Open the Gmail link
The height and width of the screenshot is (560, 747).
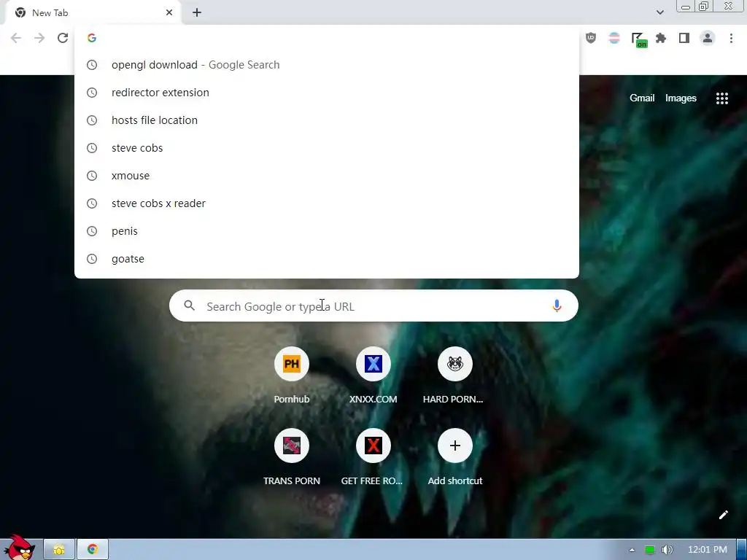[x=642, y=98]
